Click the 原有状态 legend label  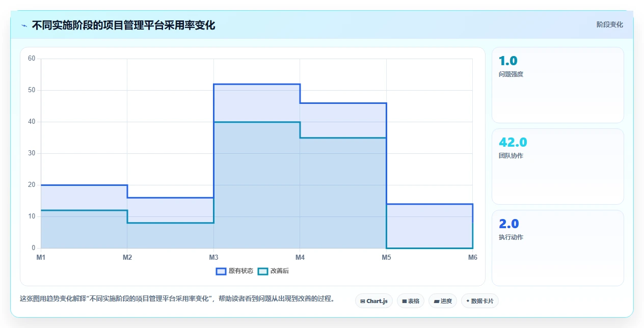(241, 271)
